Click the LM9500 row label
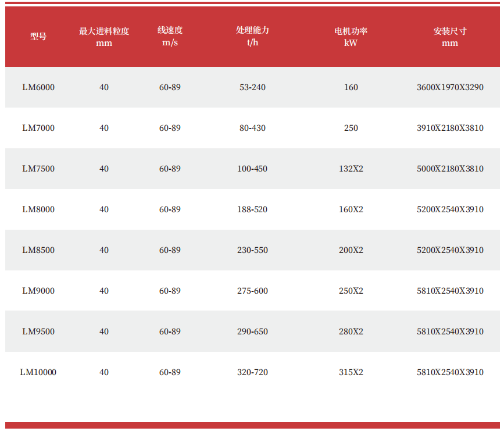The image size is (504, 435). click(38, 331)
